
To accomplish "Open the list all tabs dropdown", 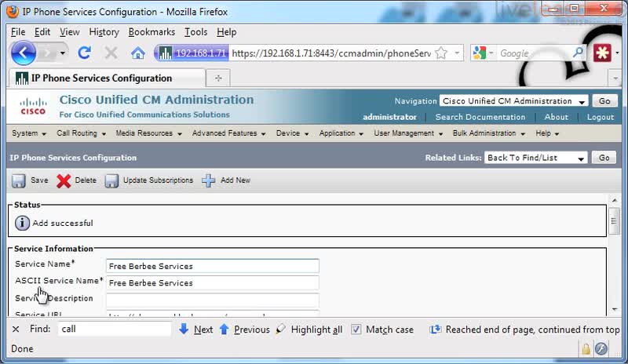I will 615,78.
